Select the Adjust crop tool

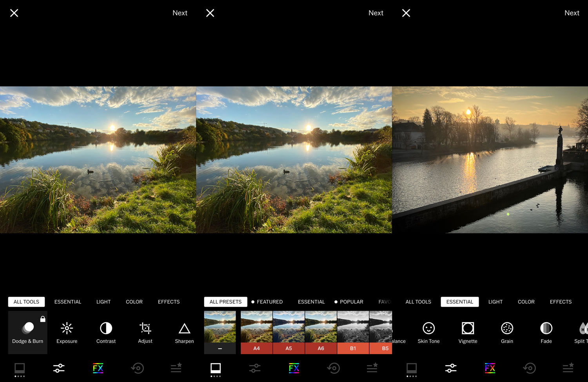coord(145,332)
